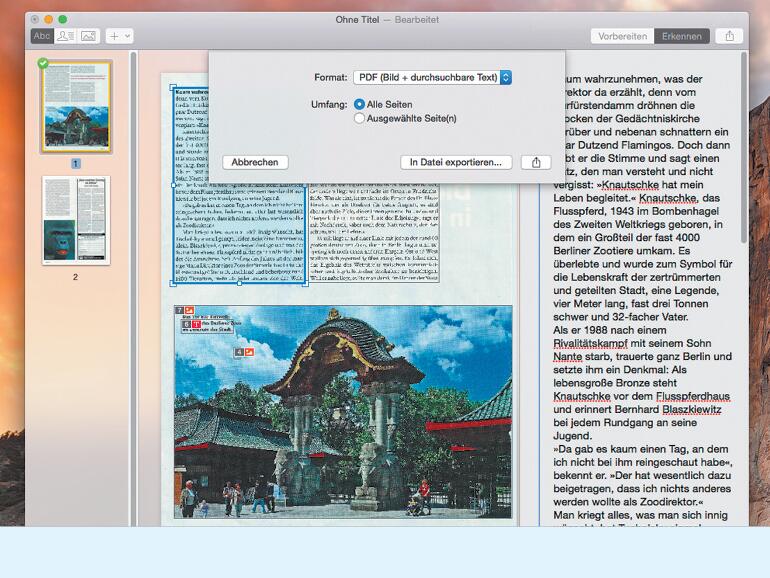Image resolution: width=770 pixels, height=578 pixels.
Task: Choose the Ausgewählte Seite(n) radio option
Action: pyautogui.click(x=360, y=118)
